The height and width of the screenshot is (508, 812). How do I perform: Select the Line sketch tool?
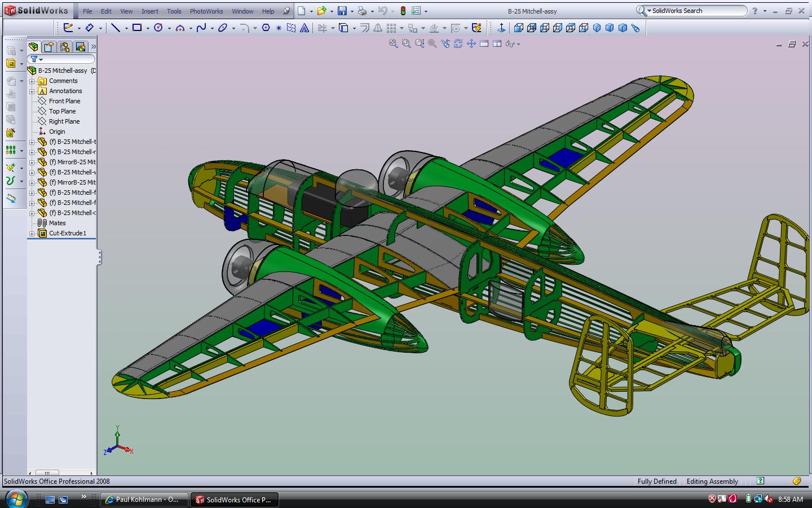click(115, 27)
